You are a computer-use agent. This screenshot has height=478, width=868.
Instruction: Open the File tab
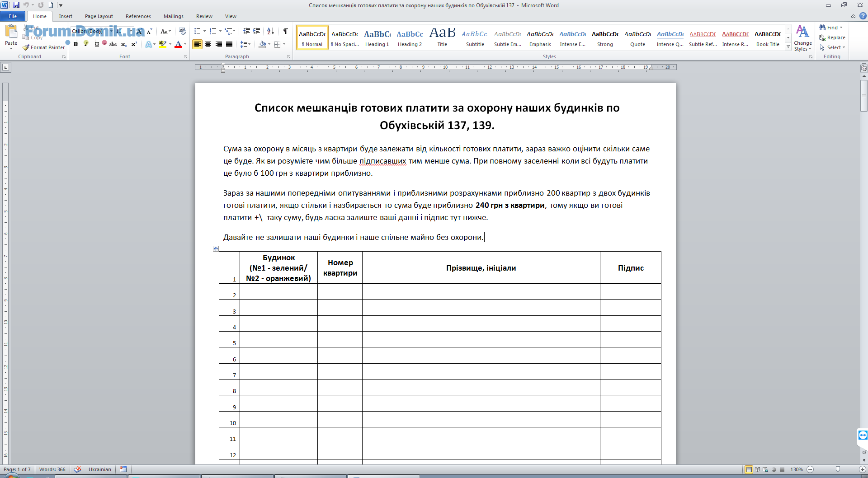[13, 16]
